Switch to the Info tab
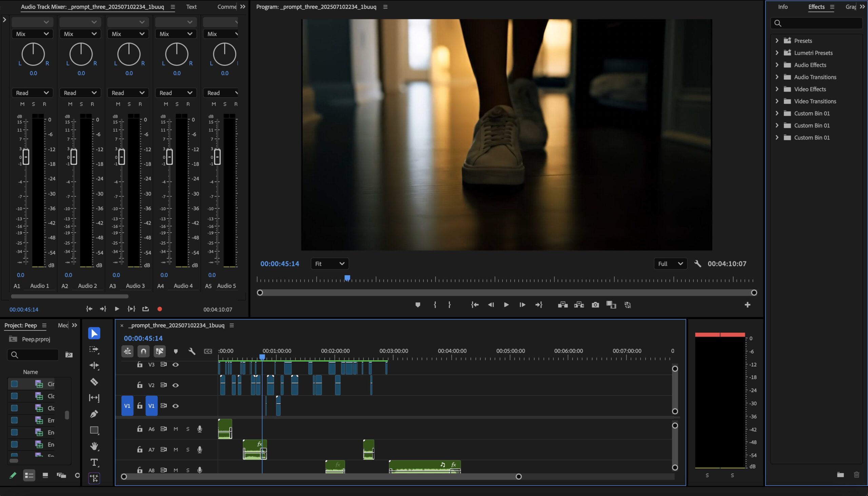This screenshot has height=496, width=868. click(783, 7)
